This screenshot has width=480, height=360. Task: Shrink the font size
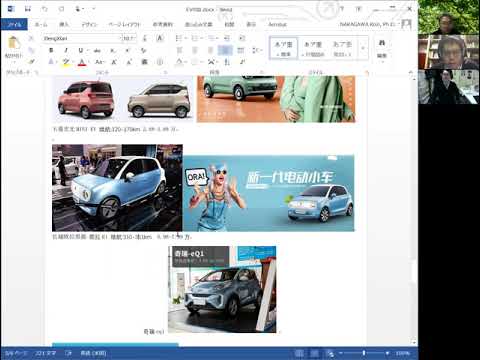pos(129,62)
